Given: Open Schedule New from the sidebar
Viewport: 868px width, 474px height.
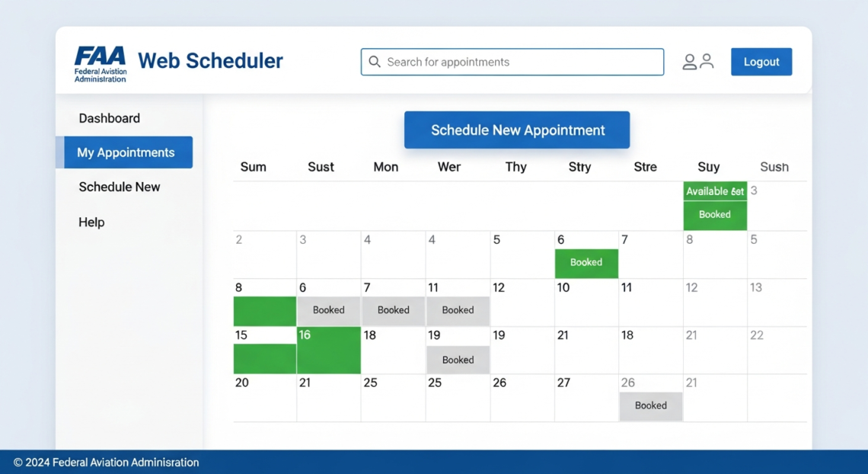Looking at the screenshot, I should click(x=119, y=187).
